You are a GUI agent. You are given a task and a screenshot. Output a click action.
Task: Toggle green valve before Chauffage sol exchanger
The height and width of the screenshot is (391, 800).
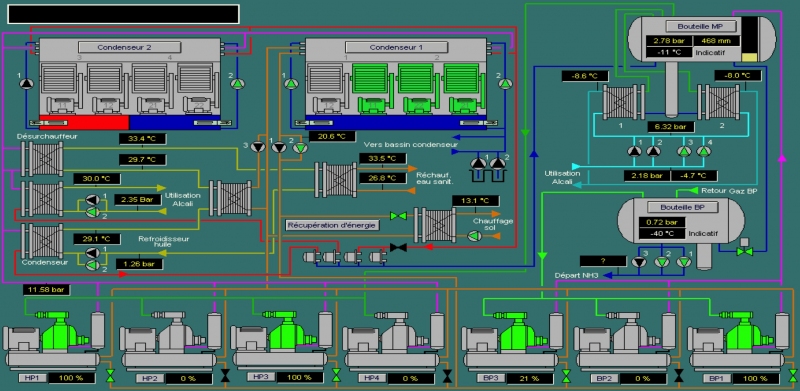coord(397,216)
